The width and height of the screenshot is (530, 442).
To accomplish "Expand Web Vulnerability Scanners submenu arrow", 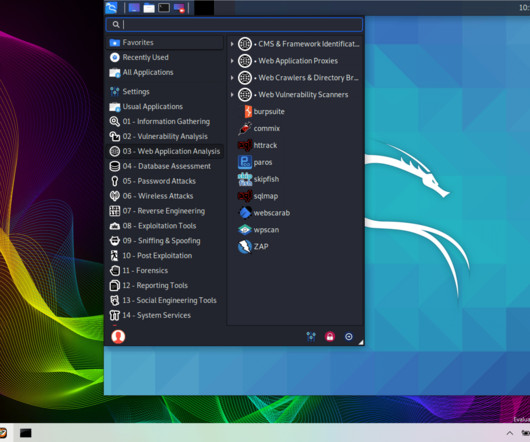I will [232, 95].
